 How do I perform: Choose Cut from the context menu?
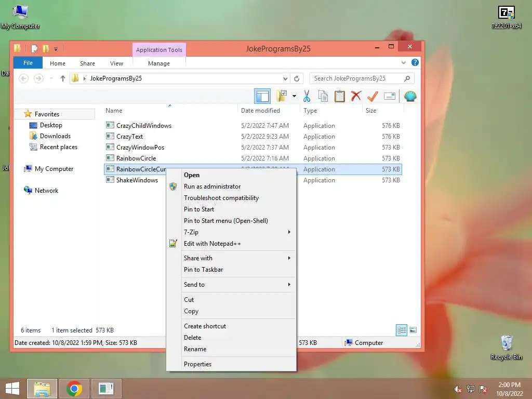coord(231,300)
